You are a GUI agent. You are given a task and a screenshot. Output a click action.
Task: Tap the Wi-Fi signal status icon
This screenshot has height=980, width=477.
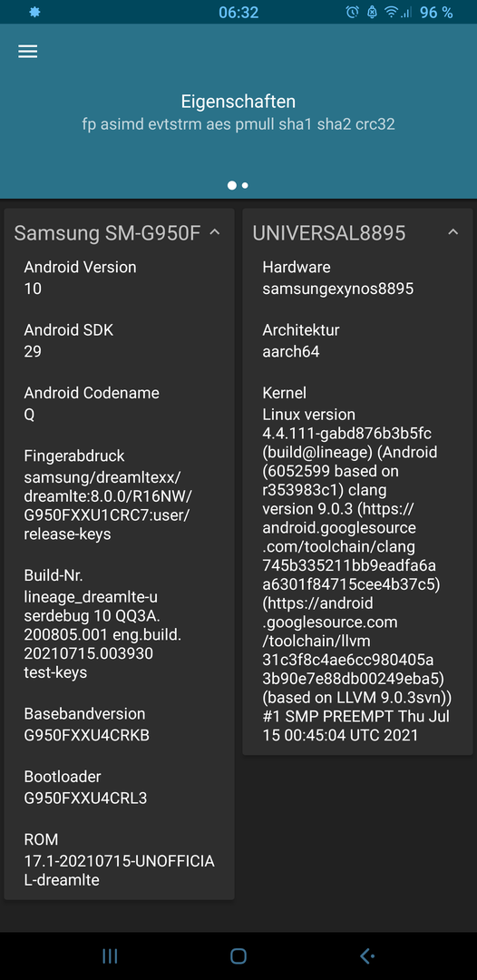(x=392, y=12)
